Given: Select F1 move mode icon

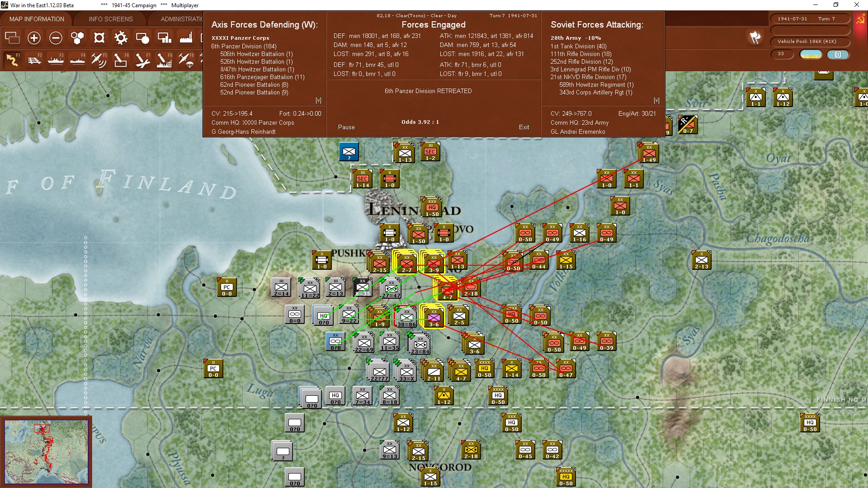Looking at the screenshot, I should 12,60.
